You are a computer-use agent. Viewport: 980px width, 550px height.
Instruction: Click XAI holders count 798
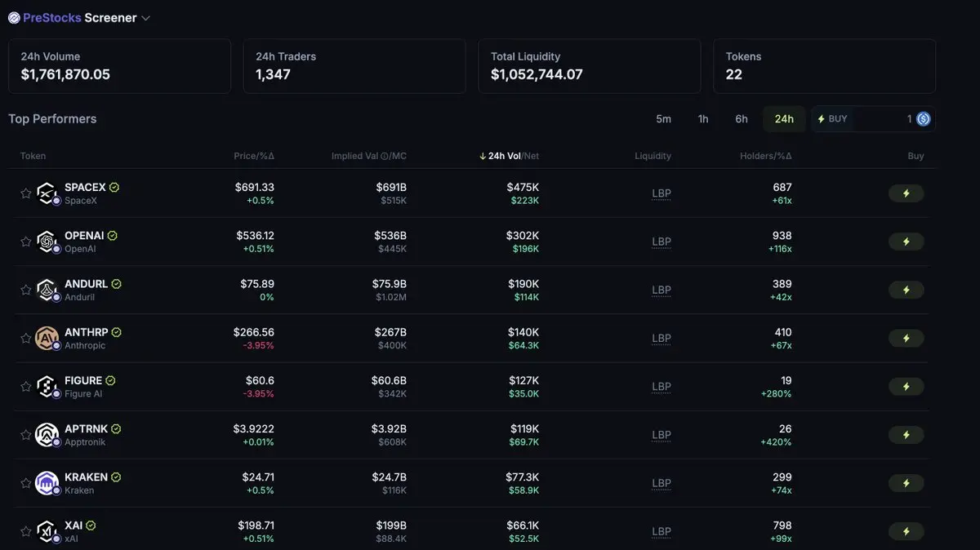(782, 526)
